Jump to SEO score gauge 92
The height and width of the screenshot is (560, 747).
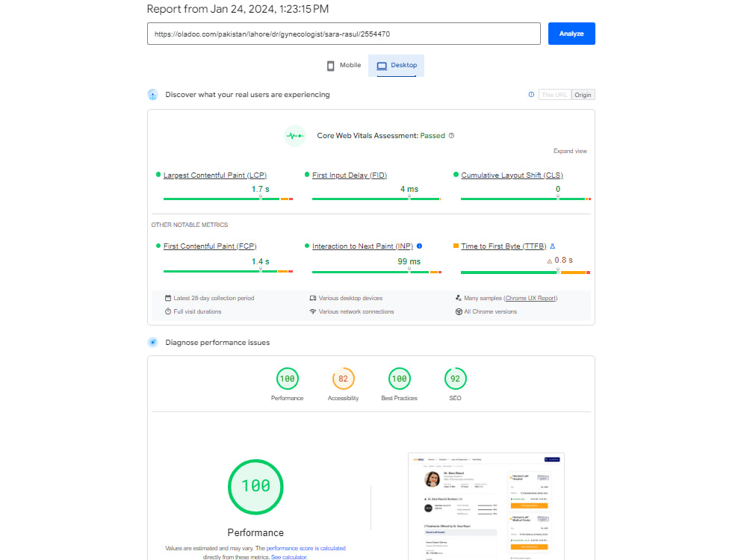[x=455, y=379]
